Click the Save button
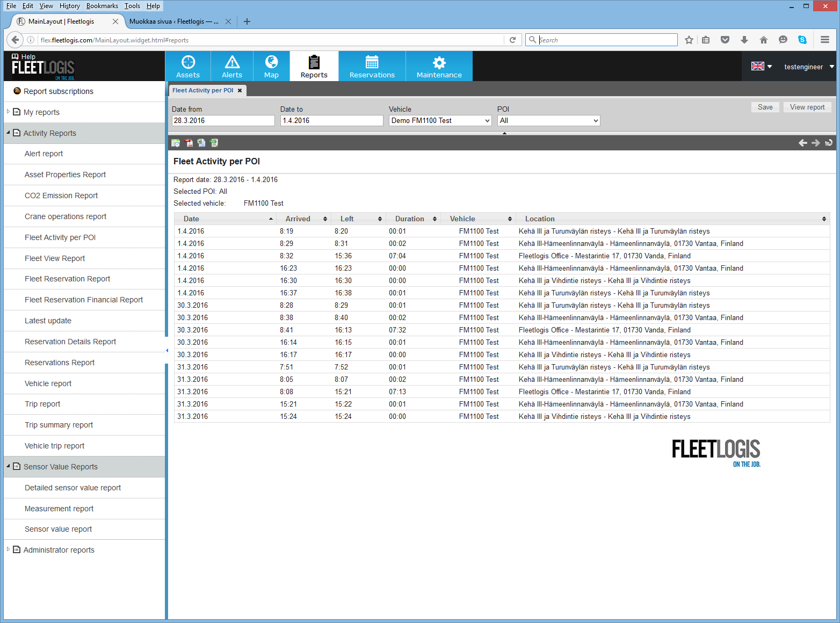Screen dimensions: 840x623 [x=765, y=107]
